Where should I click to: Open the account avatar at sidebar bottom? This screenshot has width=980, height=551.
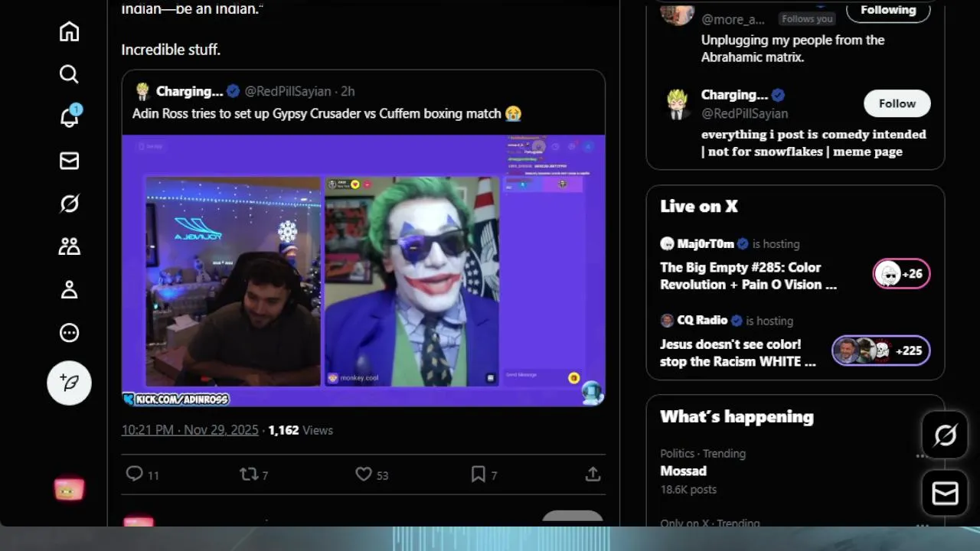click(x=69, y=490)
